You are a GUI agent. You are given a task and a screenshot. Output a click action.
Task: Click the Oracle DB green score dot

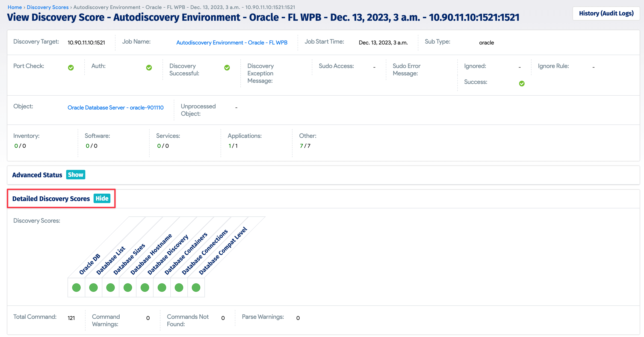(x=76, y=287)
